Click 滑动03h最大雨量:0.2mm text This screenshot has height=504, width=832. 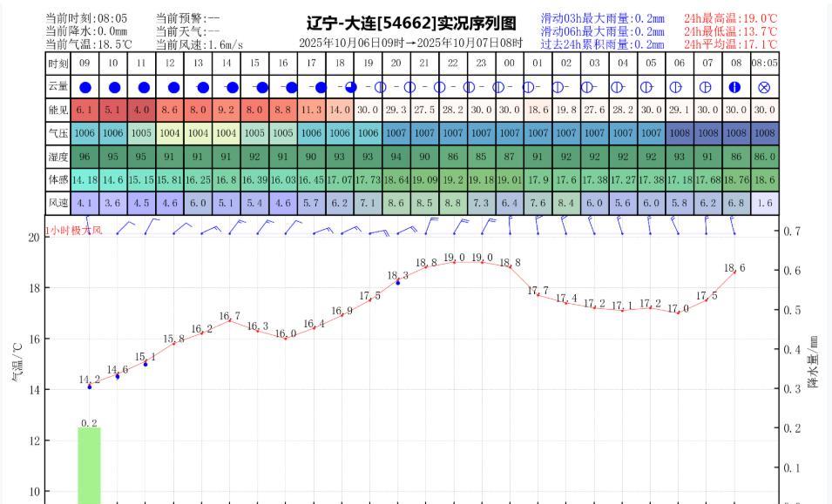[x=603, y=18]
